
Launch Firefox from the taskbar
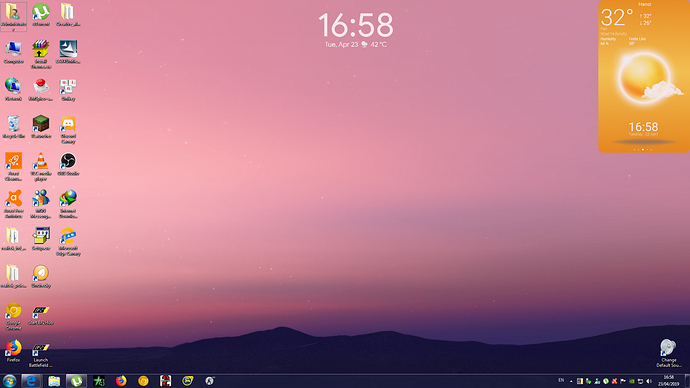tap(121, 381)
